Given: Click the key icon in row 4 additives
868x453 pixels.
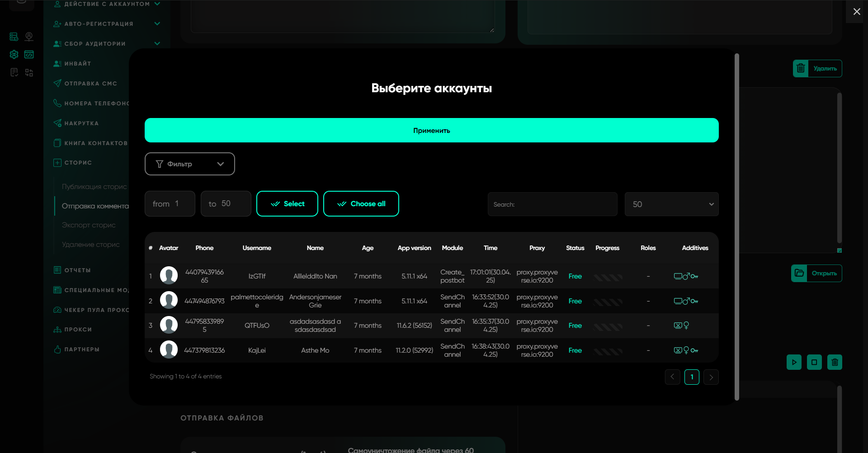Looking at the screenshot, I should 694,350.
